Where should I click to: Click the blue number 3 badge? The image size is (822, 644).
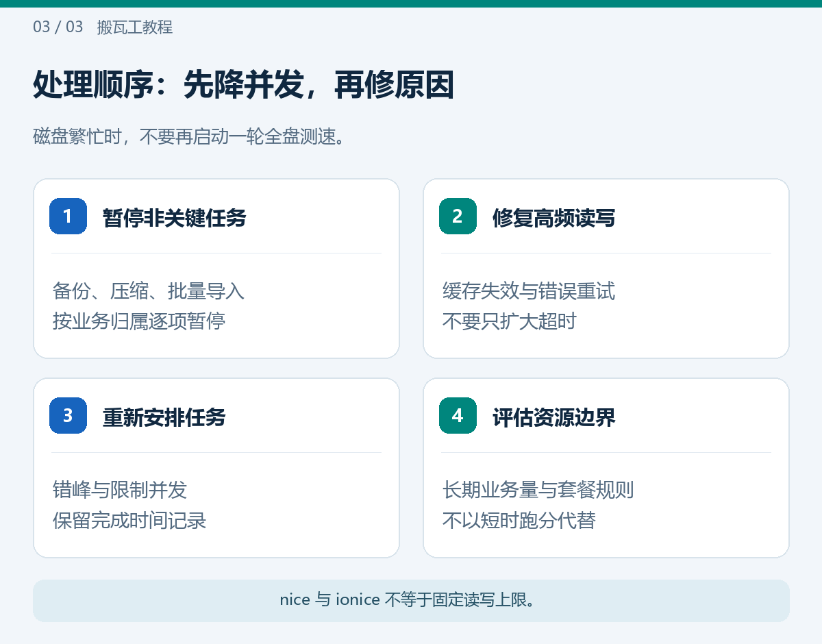(68, 416)
